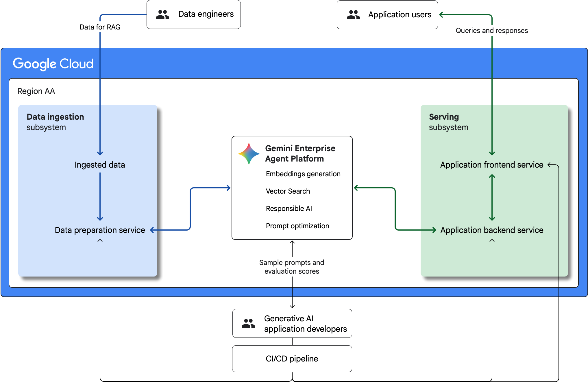Click "Responsible AI" in the Gemini box
588x382 pixels.
pyautogui.click(x=289, y=209)
